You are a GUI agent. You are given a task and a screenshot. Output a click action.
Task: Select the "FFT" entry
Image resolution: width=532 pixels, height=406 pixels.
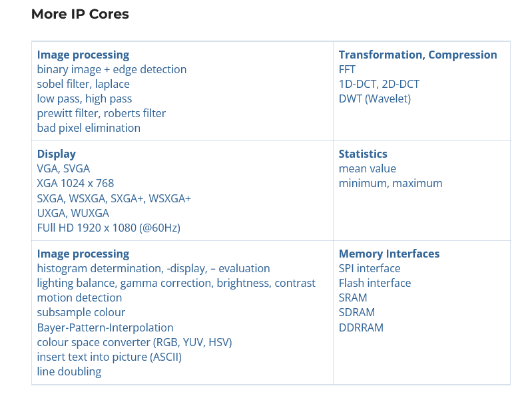(347, 69)
